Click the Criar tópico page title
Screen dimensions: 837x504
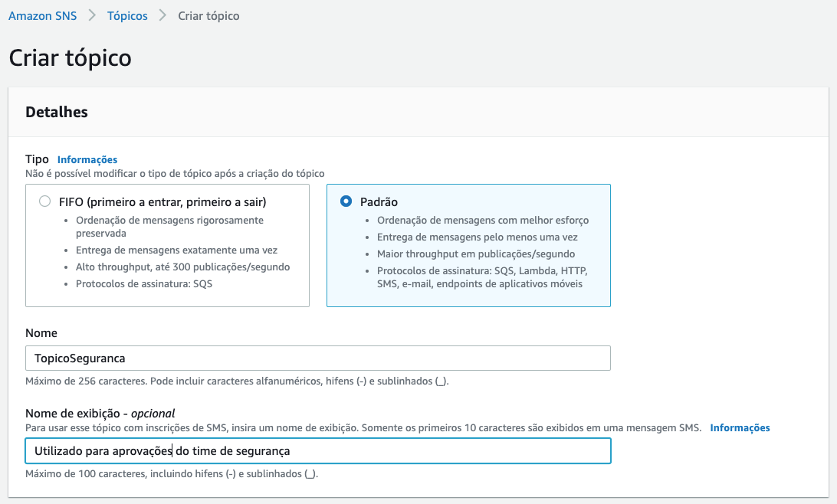click(70, 57)
